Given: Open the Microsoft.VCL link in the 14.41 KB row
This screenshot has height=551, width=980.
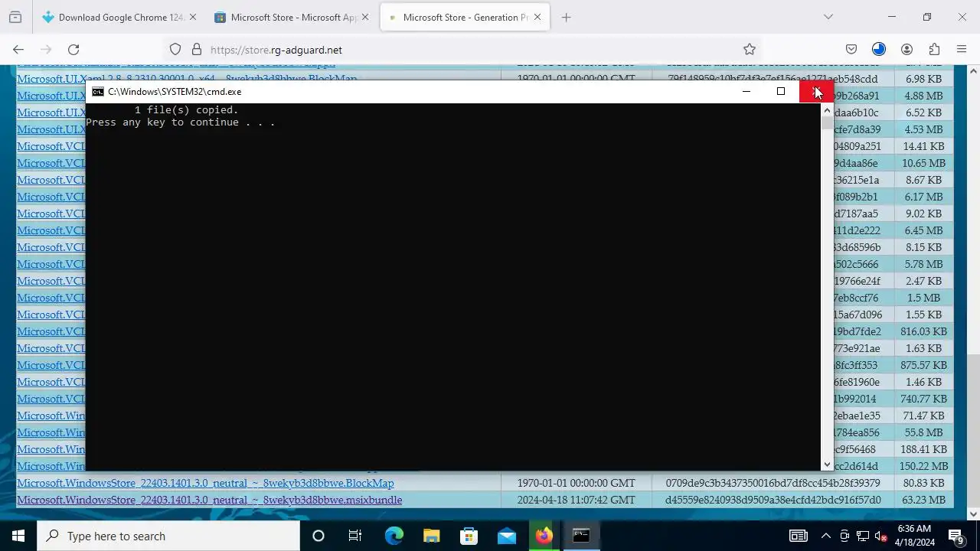Looking at the screenshot, I should coord(51,146).
